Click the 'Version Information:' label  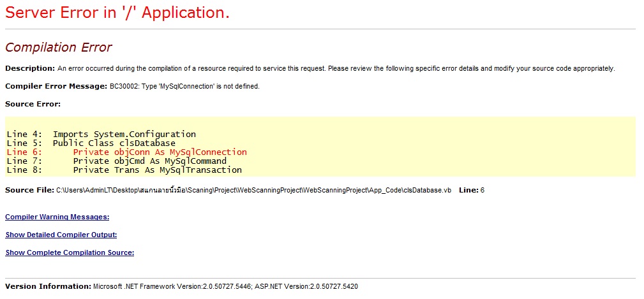tap(48, 287)
